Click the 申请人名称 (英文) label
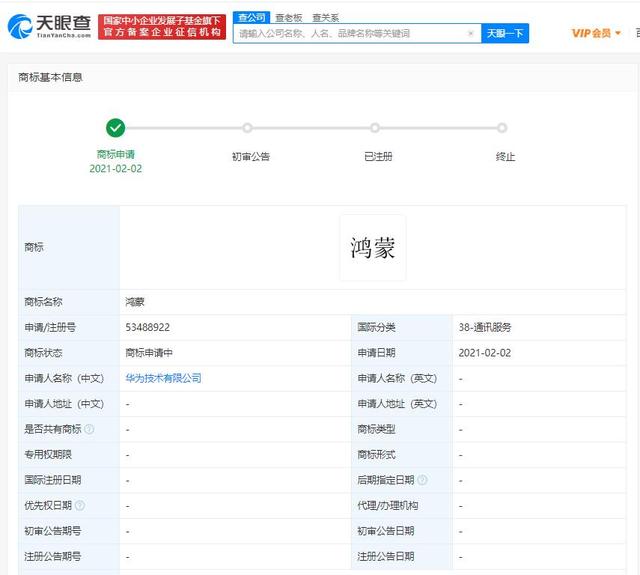Image resolution: width=640 pixels, height=575 pixels. point(397,378)
